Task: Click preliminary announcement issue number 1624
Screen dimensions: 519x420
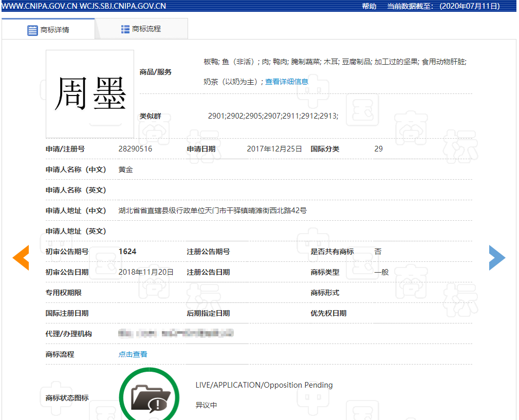Action: click(127, 252)
